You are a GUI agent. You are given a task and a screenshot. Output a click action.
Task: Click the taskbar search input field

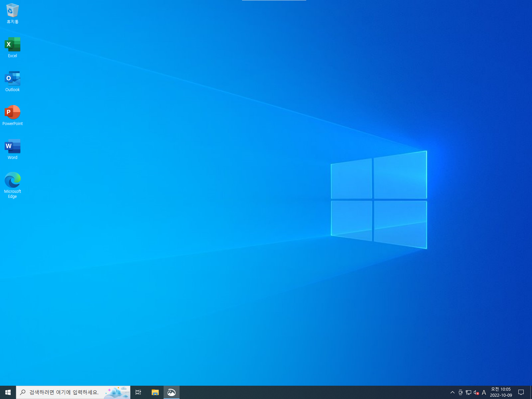73,392
